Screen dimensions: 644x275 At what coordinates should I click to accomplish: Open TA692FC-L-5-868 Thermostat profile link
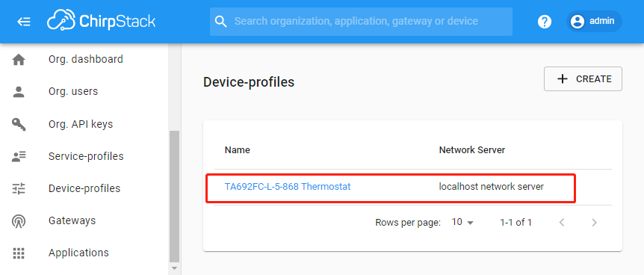point(288,187)
